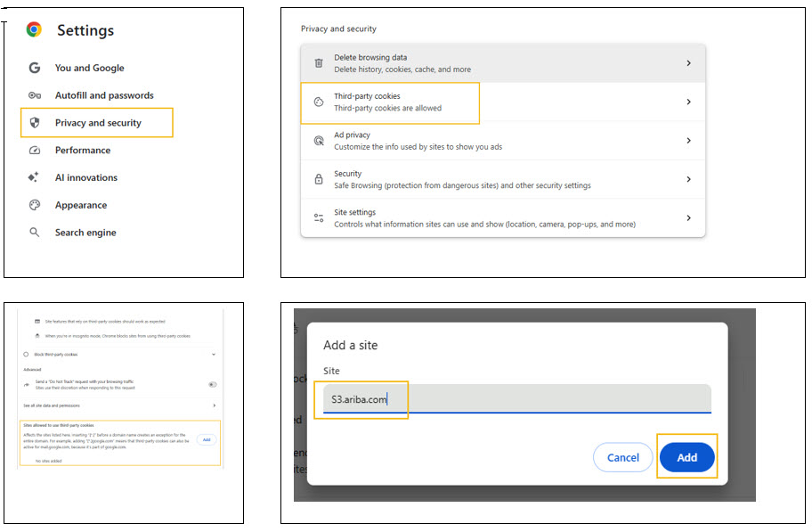The width and height of the screenshot is (812, 532).
Task: Open Site settings using its chevron
Action: (688, 218)
